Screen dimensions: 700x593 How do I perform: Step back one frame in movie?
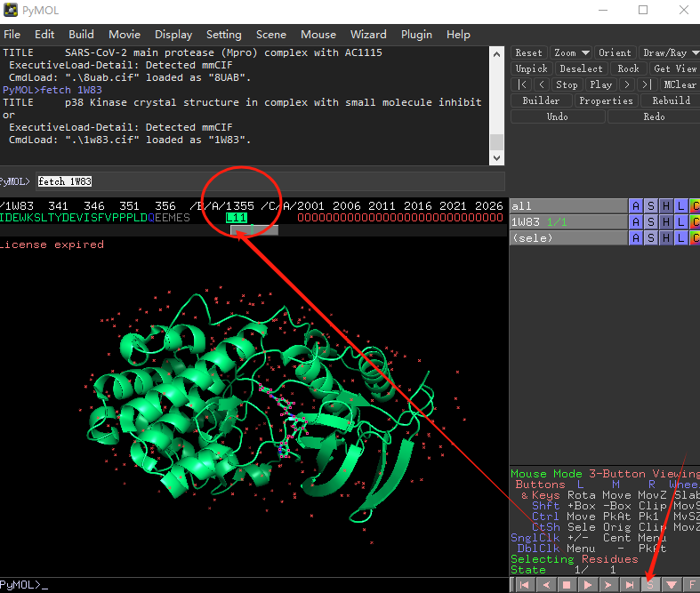coord(545,584)
